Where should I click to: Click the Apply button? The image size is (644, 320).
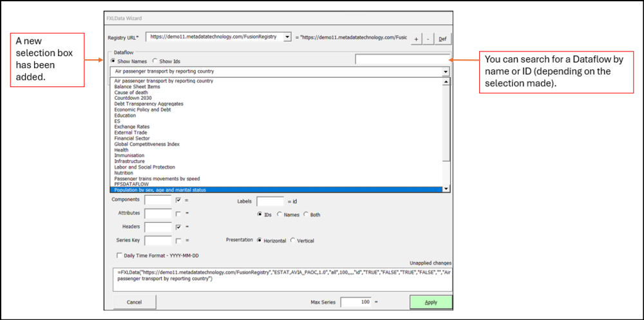(x=431, y=301)
